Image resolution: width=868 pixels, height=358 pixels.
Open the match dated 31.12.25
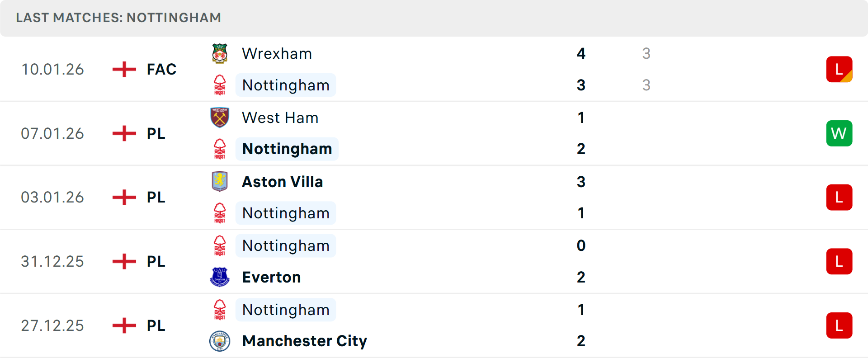point(52,261)
